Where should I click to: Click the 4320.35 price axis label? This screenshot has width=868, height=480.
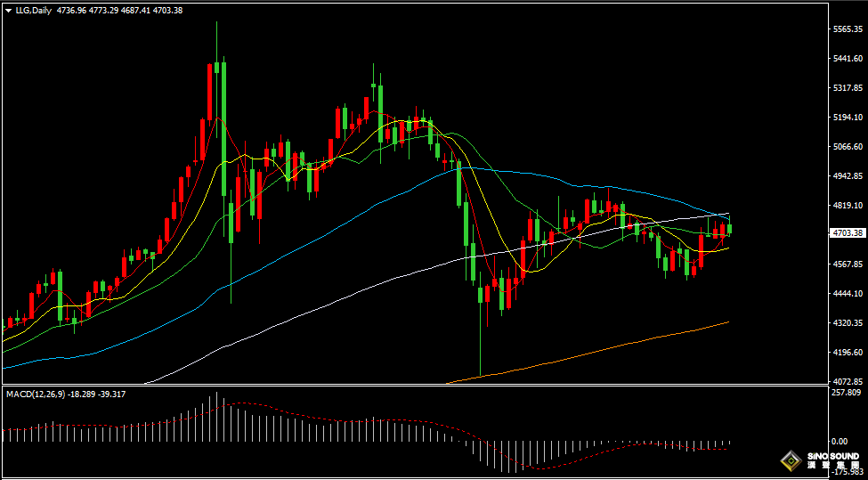pyautogui.click(x=848, y=322)
